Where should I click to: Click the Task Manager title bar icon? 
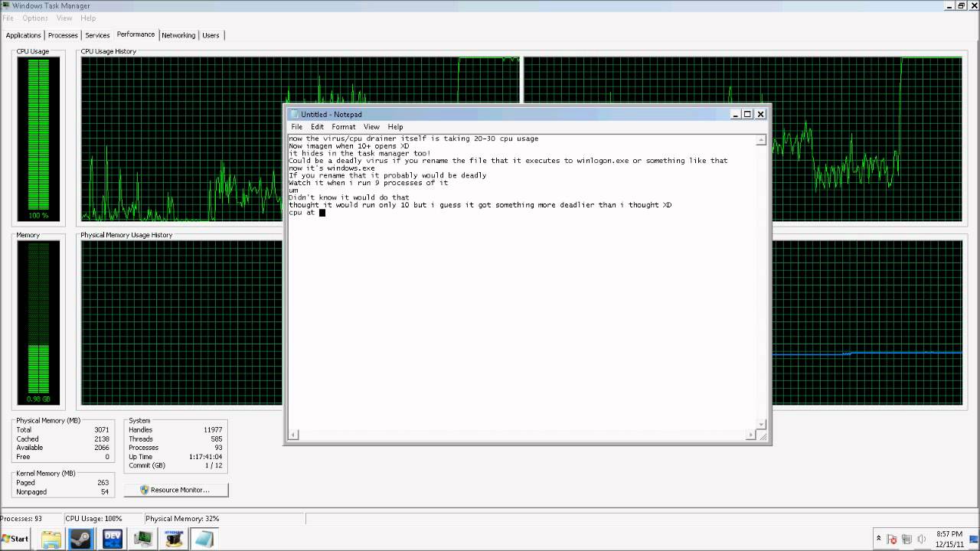pos(5,5)
